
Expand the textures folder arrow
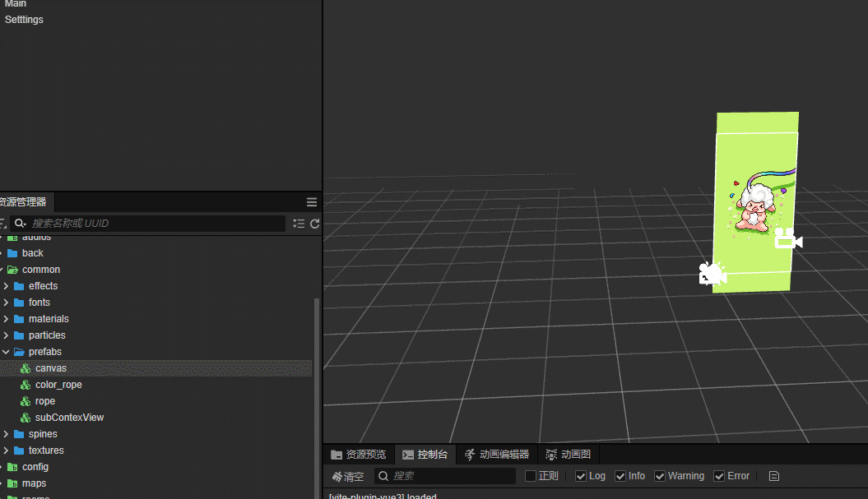point(6,450)
